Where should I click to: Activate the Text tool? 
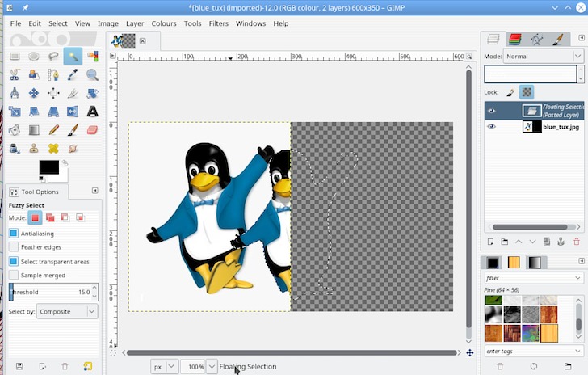point(92,112)
